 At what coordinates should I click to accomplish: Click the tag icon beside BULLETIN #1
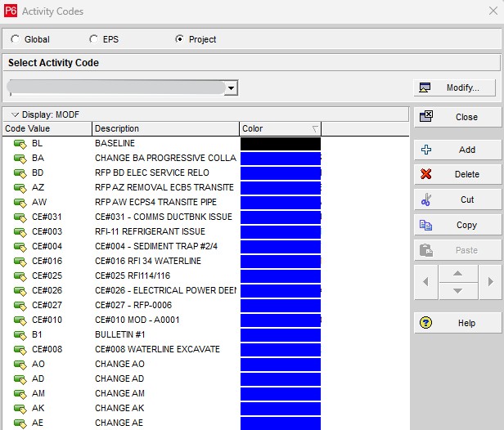20,335
